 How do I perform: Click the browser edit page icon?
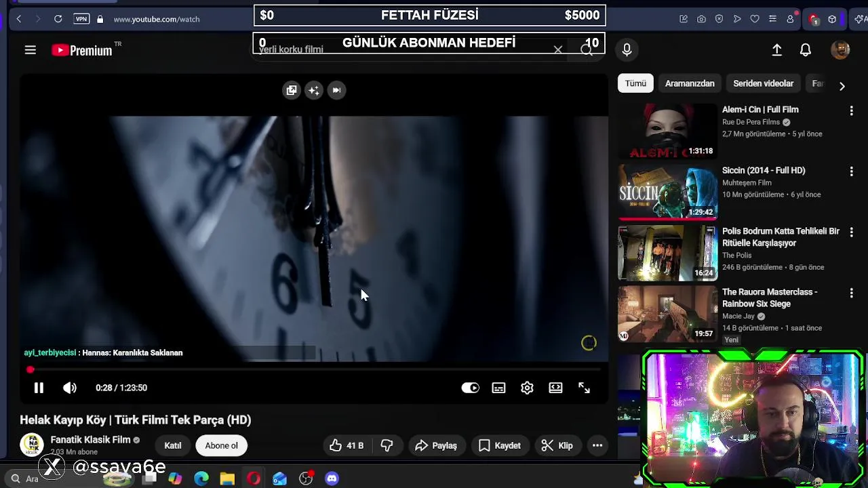tap(684, 19)
